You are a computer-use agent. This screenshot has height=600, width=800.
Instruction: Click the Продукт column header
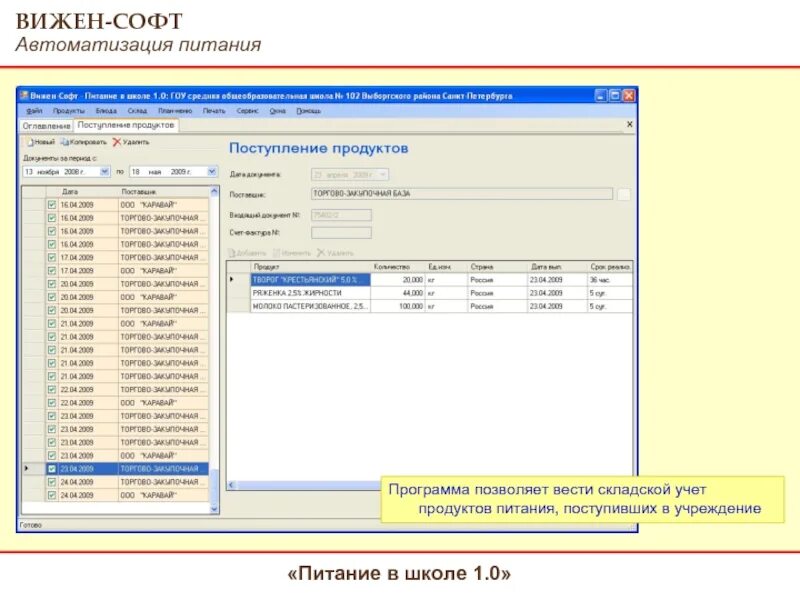point(310,267)
